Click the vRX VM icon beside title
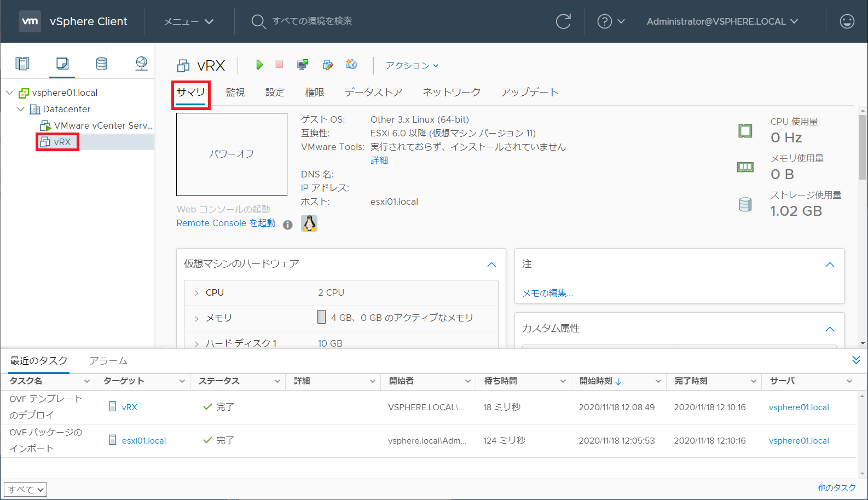Screen dimensions: 868x500 coord(183,66)
